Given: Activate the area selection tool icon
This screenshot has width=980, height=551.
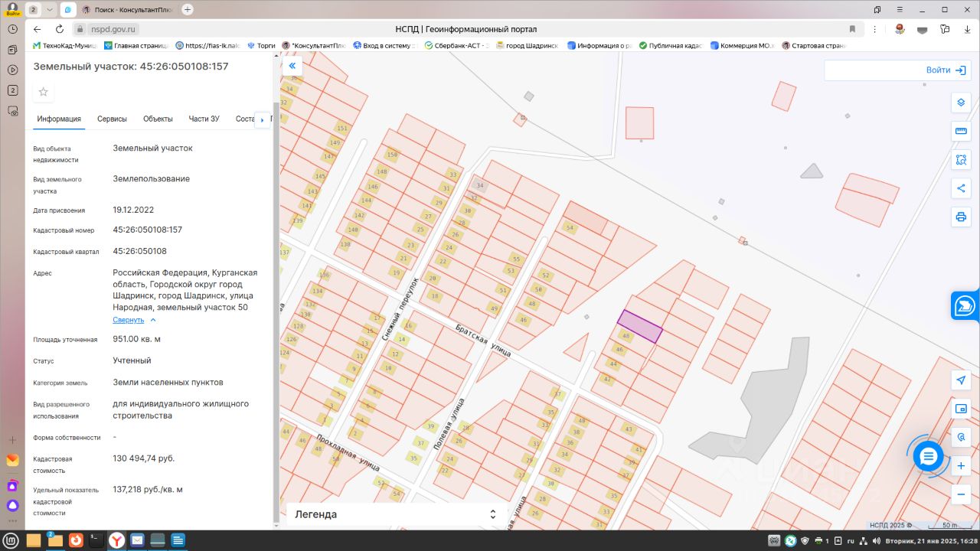Looking at the screenshot, I should click(x=961, y=160).
